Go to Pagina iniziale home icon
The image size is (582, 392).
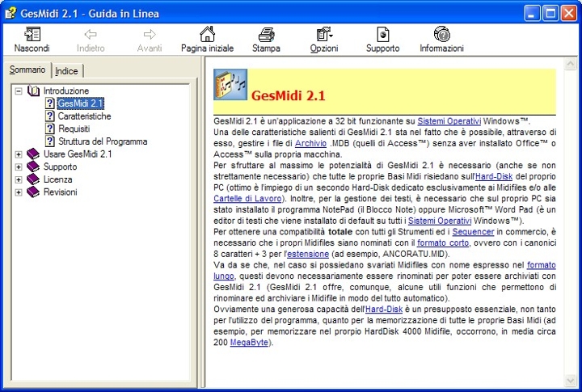tap(207, 34)
